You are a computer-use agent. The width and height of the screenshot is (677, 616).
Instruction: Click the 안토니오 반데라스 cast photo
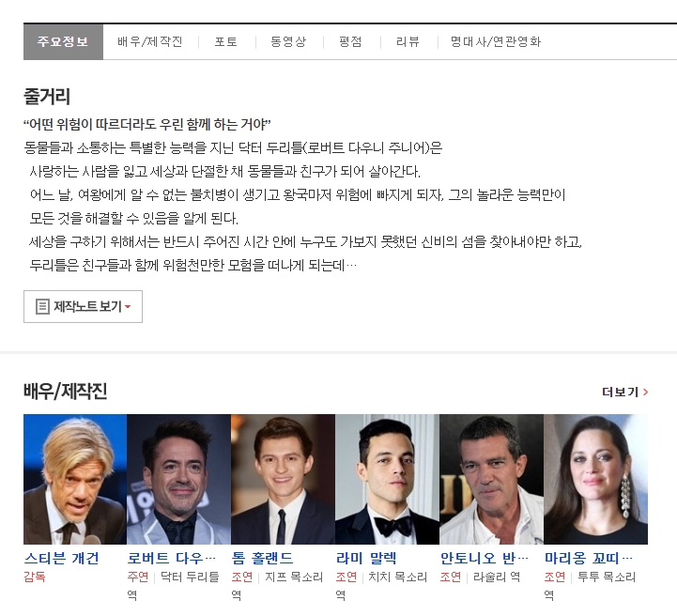pos(491,479)
